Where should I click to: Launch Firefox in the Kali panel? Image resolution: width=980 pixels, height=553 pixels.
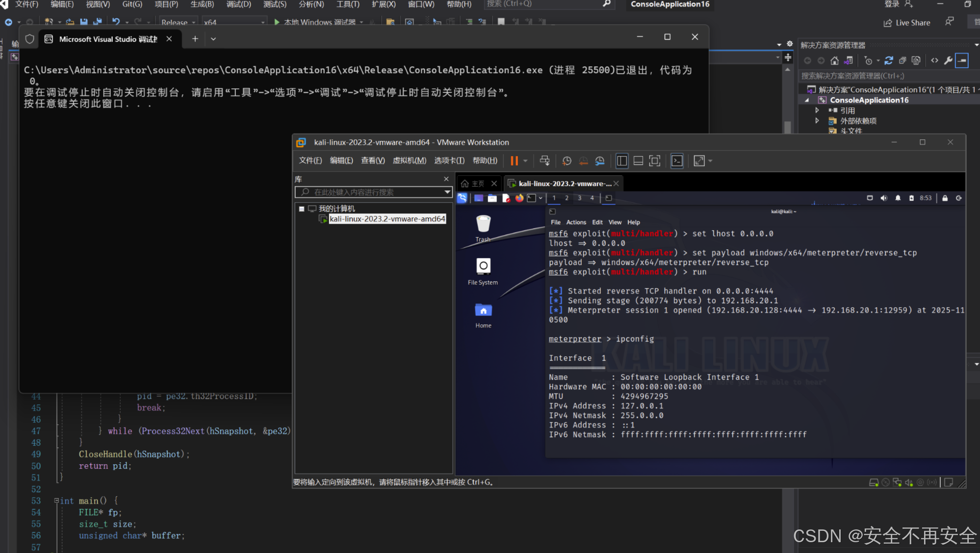click(x=519, y=198)
